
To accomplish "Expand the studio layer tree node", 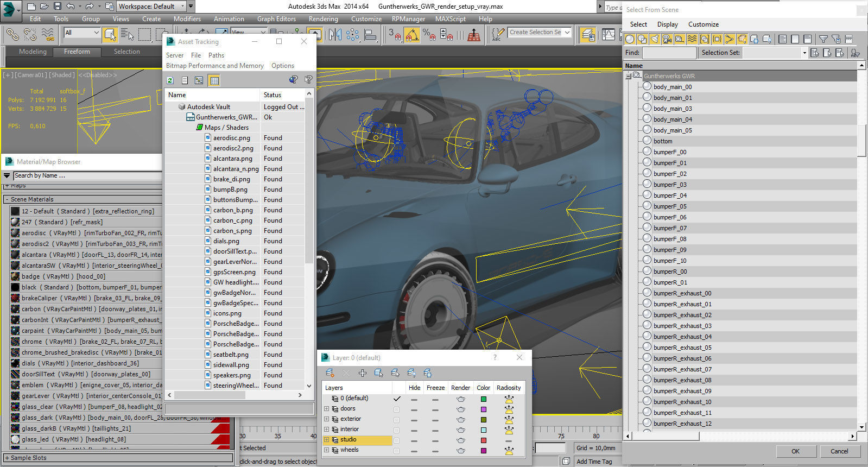I will (327, 440).
